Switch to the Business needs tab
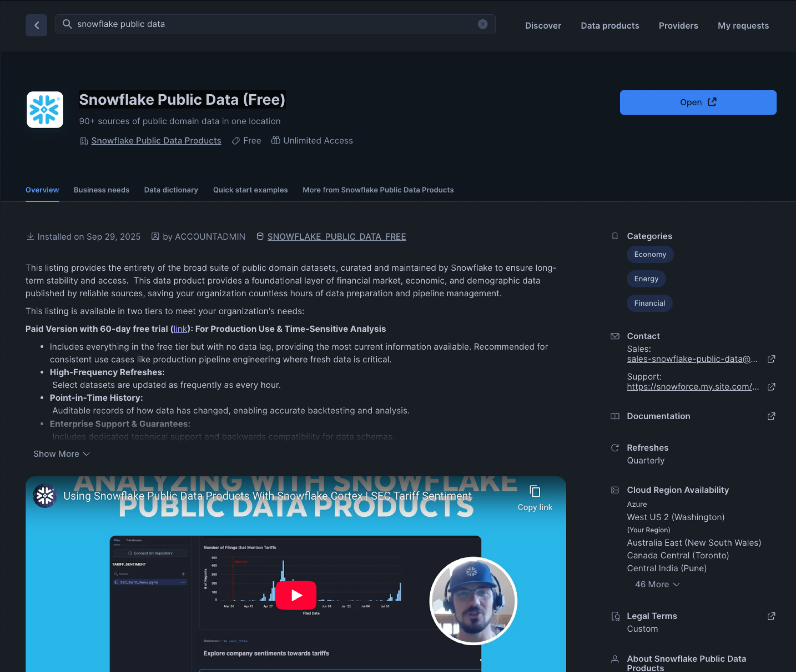The image size is (796, 672). point(101,190)
